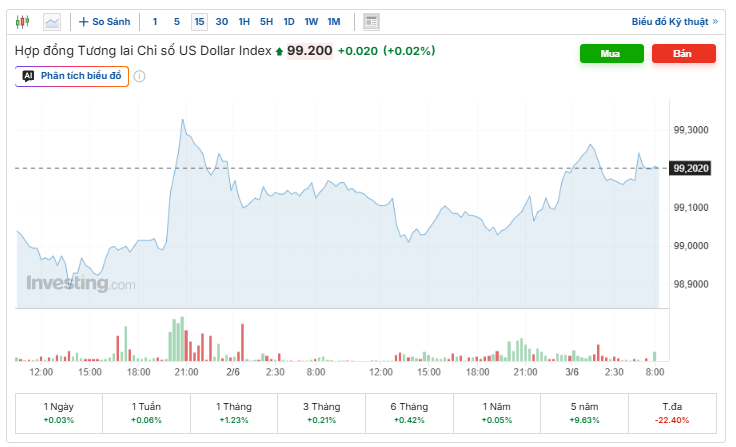Click the price value 99.200
Screen dimensions: 736x447
coord(310,51)
